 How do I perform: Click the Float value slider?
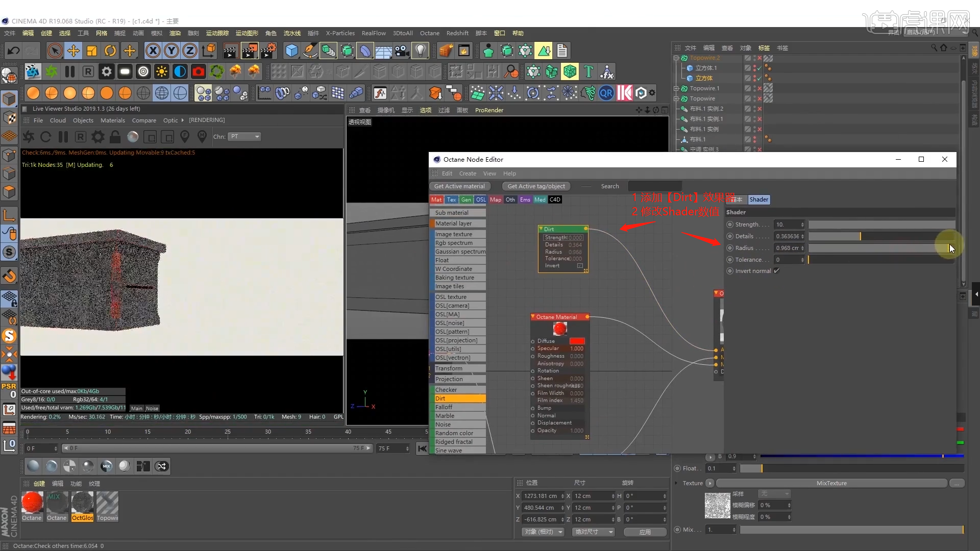click(851, 468)
